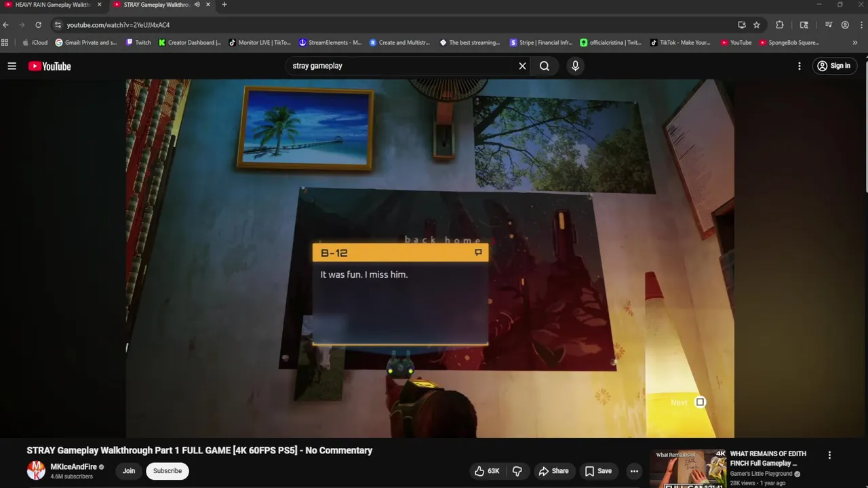Mute the STRAY tab audio icon

click(x=197, y=5)
